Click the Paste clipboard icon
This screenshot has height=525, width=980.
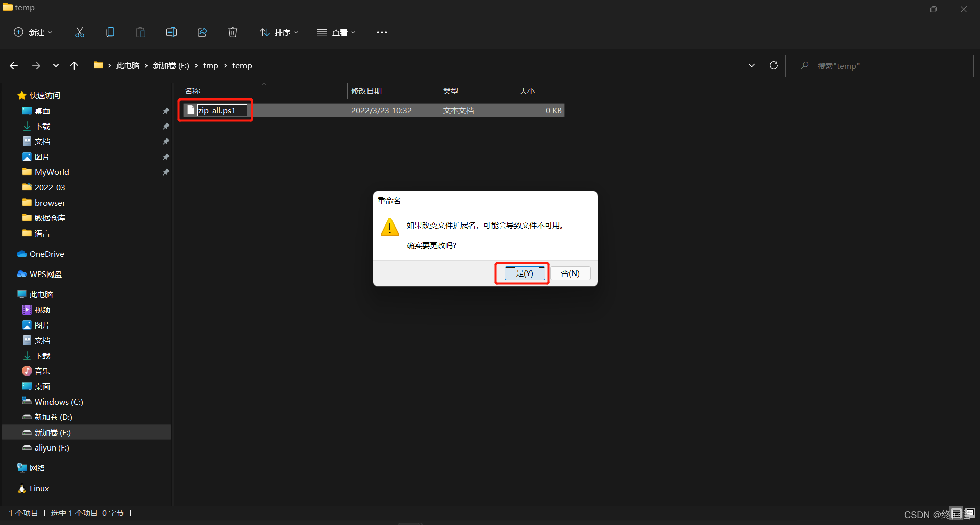[x=141, y=32]
